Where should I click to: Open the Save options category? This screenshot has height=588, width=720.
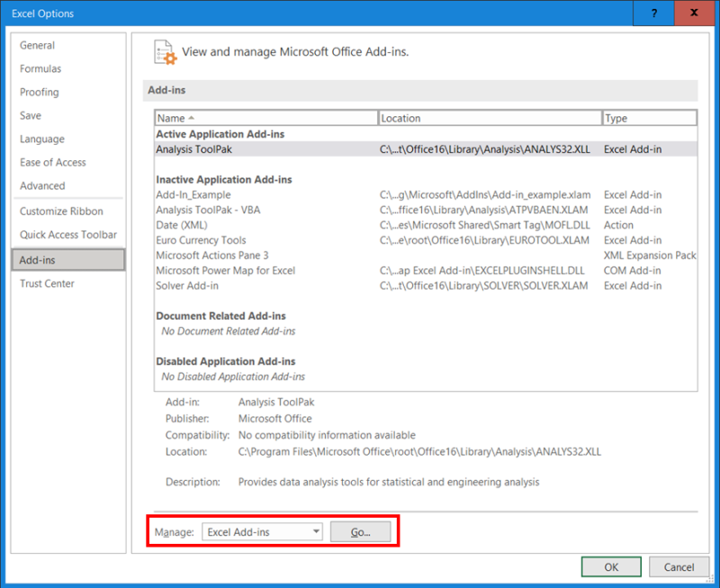pos(31,116)
